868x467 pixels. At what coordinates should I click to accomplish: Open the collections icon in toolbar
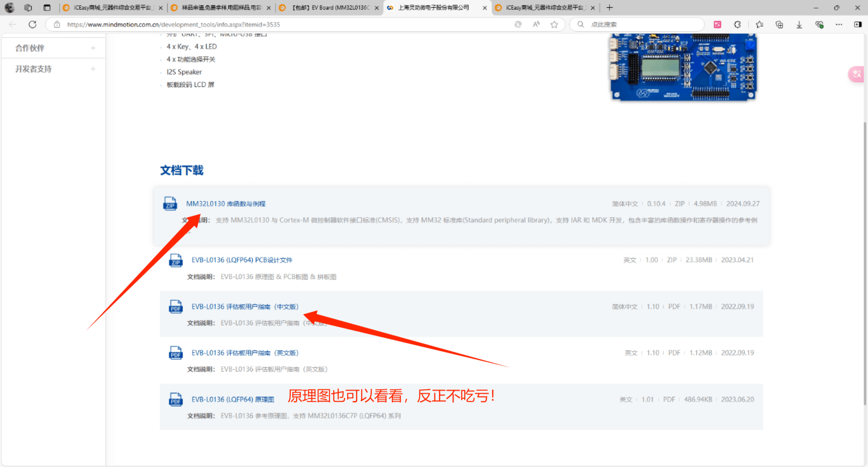[779, 24]
